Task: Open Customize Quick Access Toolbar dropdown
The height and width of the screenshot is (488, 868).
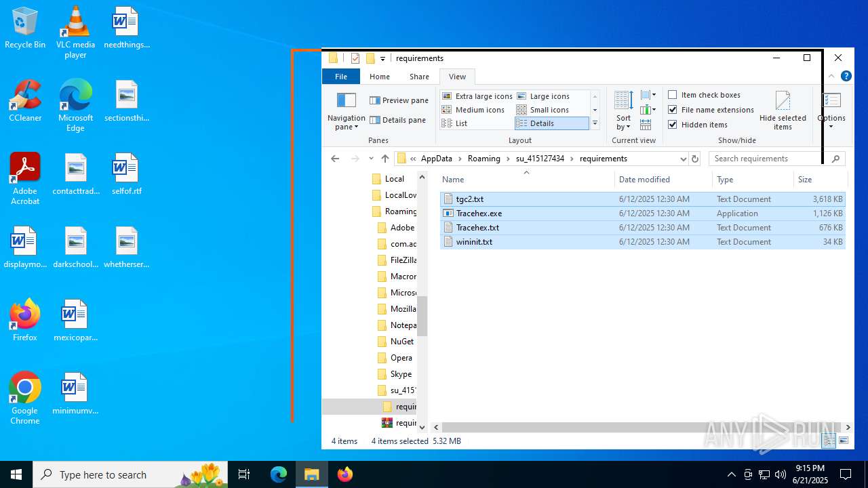Action: point(382,59)
